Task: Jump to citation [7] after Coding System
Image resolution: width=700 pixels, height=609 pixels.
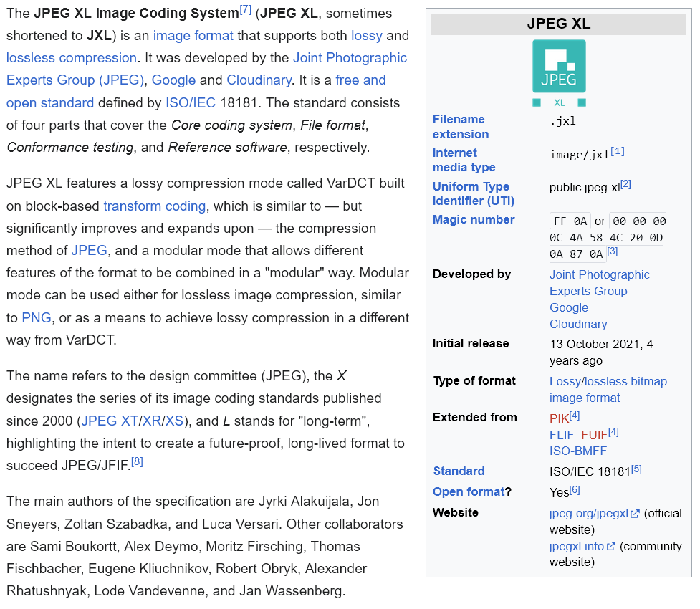Action: [246, 10]
